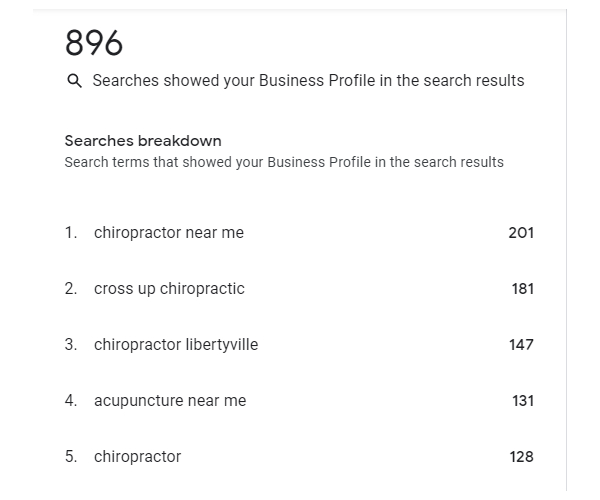Click rank number 4. in list
This screenshot has height=500, width=600.
(x=71, y=401)
